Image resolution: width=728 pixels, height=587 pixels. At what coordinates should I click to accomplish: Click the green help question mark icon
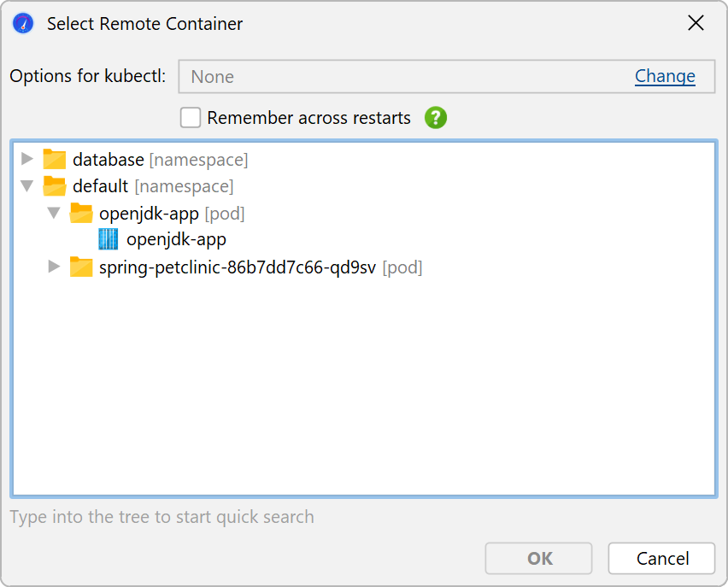click(x=436, y=118)
